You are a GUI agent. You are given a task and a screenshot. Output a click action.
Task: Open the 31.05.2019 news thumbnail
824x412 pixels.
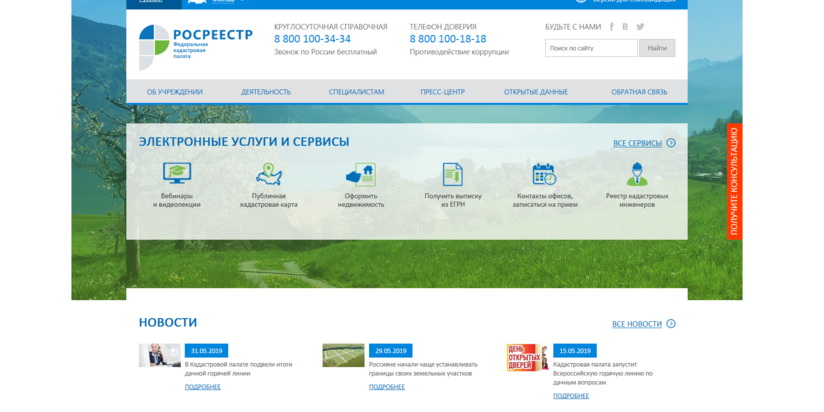160,355
